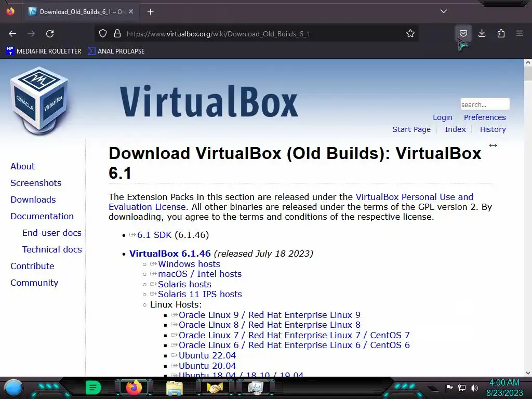The image size is (532, 399).
Task: Open the wiki Index
Action: click(x=455, y=129)
